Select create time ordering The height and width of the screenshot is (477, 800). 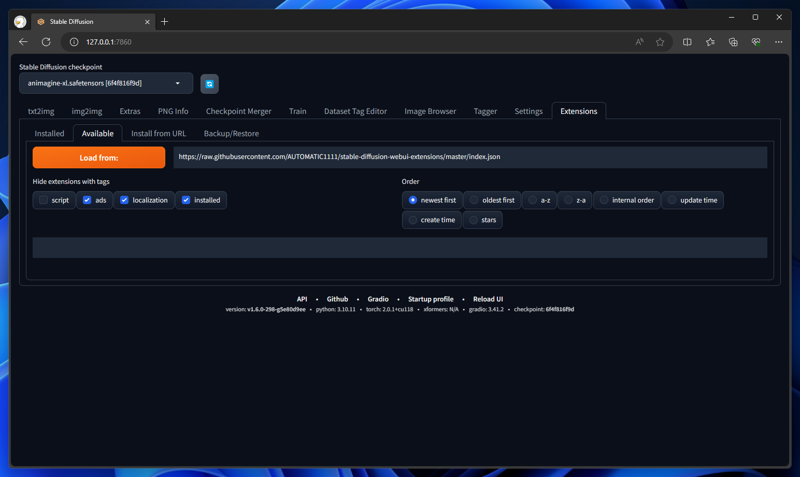click(x=432, y=220)
